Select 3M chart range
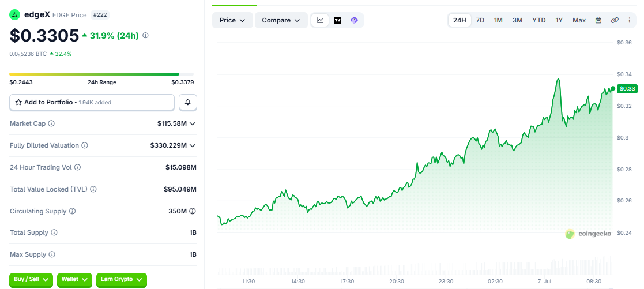The image size is (644, 289). (518, 20)
